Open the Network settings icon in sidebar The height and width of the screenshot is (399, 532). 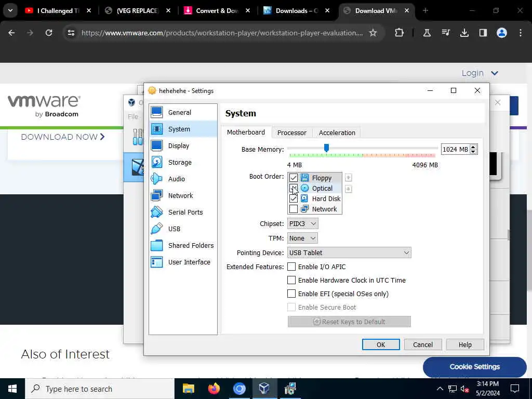click(157, 195)
